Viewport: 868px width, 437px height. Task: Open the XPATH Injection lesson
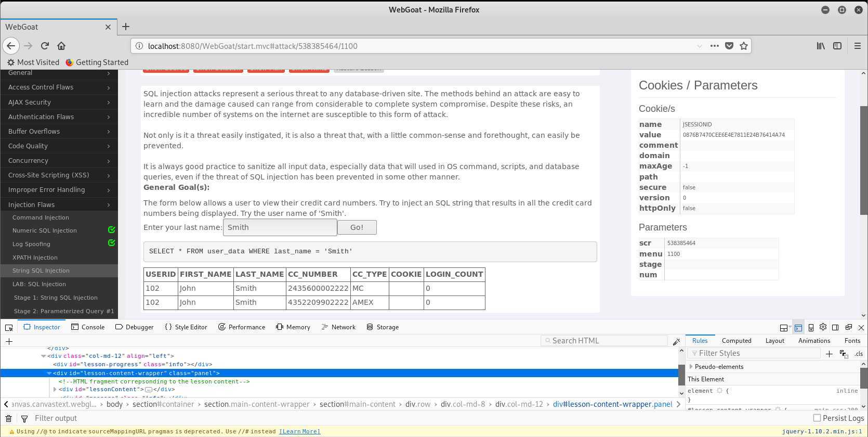(x=35, y=258)
